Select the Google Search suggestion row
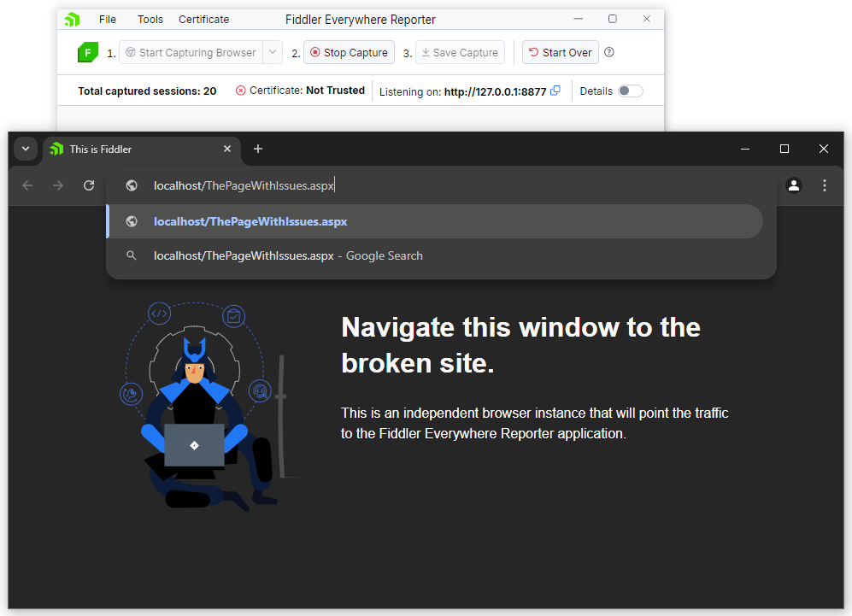 [435, 255]
